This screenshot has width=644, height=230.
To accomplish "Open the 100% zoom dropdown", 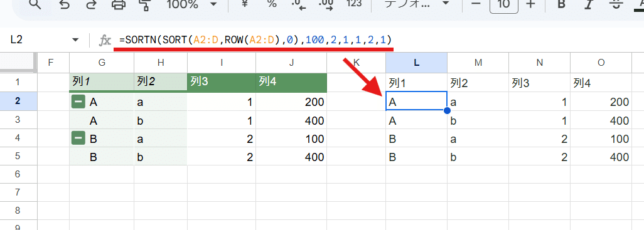I will [x=192, y=4].
